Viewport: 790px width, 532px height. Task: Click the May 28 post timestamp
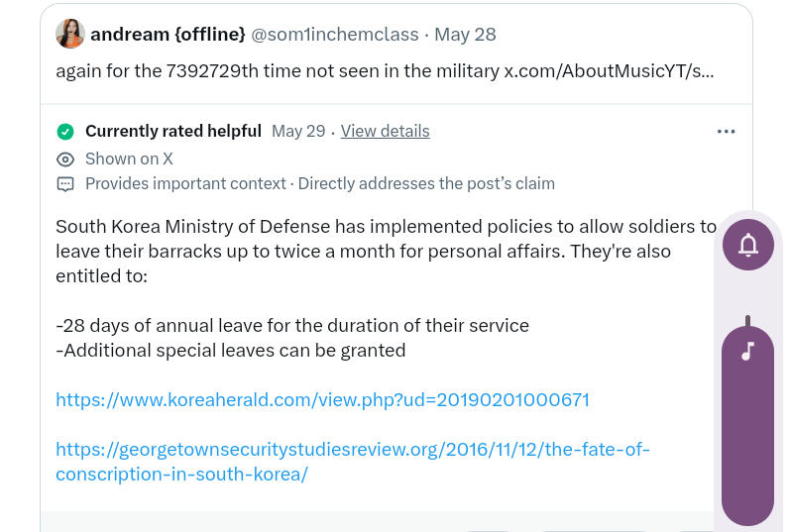point(465,35)
